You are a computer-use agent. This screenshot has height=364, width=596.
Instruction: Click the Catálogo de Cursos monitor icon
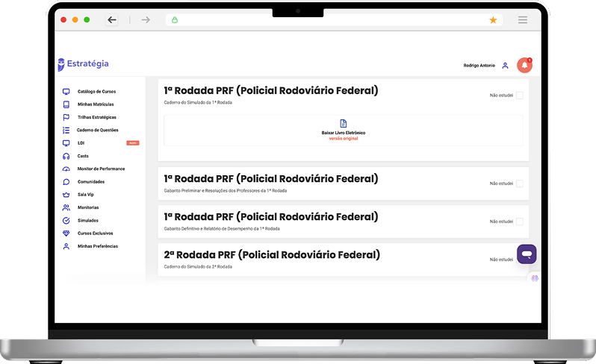point(66,91)
